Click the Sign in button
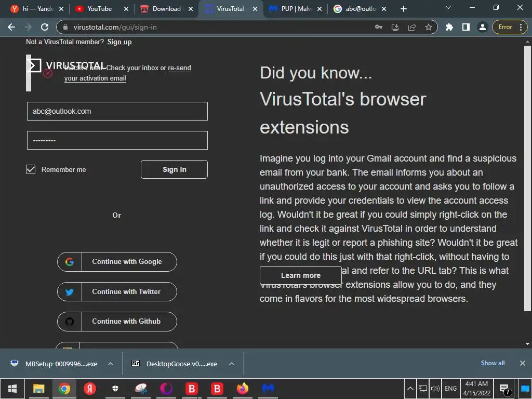 (174, 169)
